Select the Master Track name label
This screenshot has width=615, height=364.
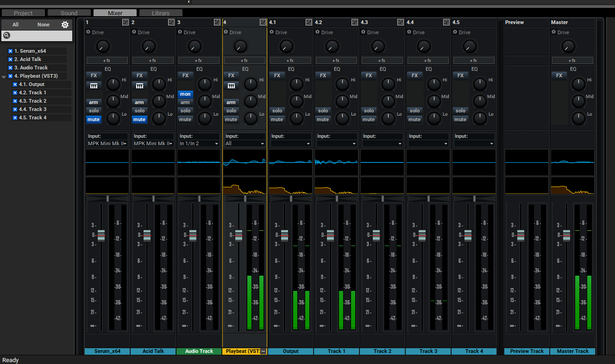(x=573, y=352)
